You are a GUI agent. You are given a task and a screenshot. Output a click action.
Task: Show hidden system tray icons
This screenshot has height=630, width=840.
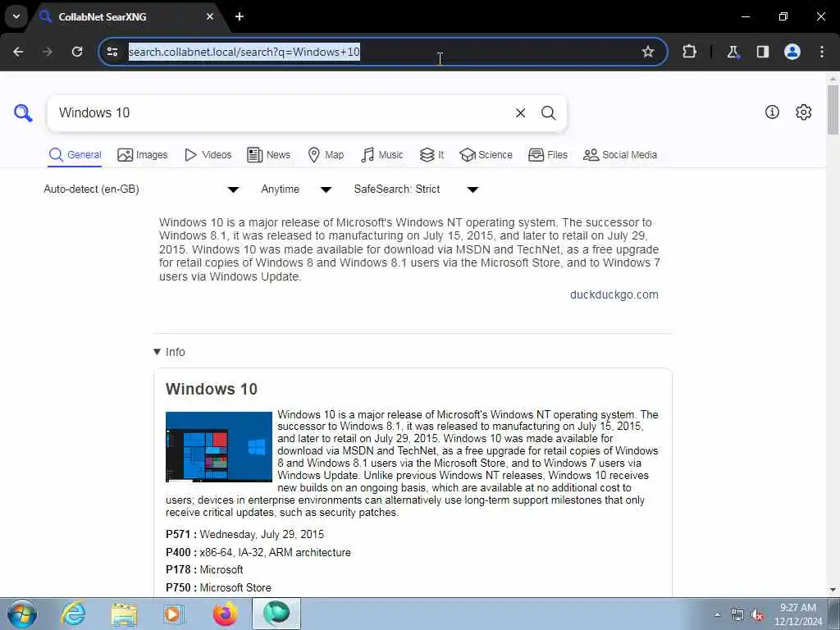[717, 614]
